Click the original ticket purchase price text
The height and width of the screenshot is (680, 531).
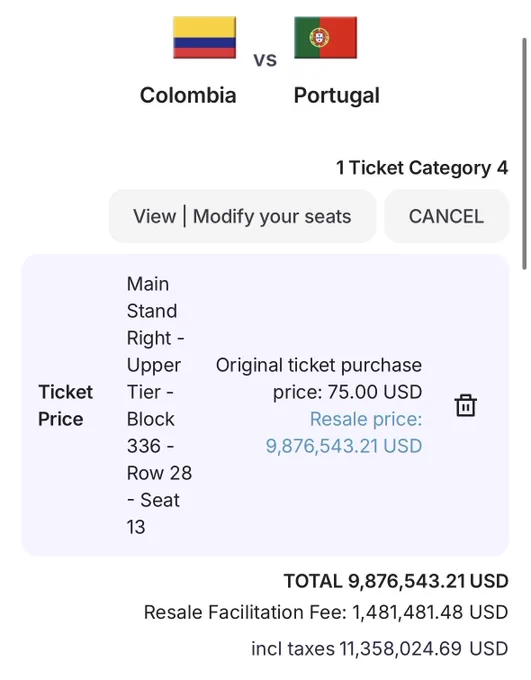(x=319, y=378)
